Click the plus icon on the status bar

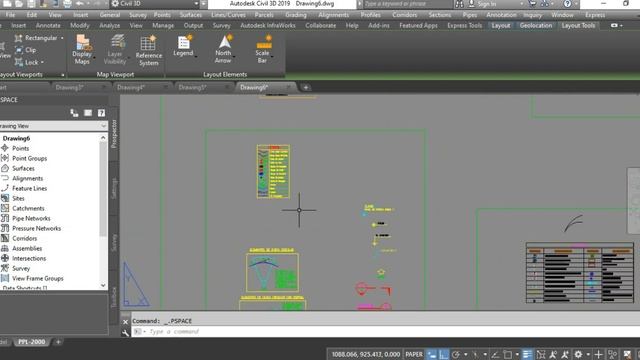coord(598,355)
